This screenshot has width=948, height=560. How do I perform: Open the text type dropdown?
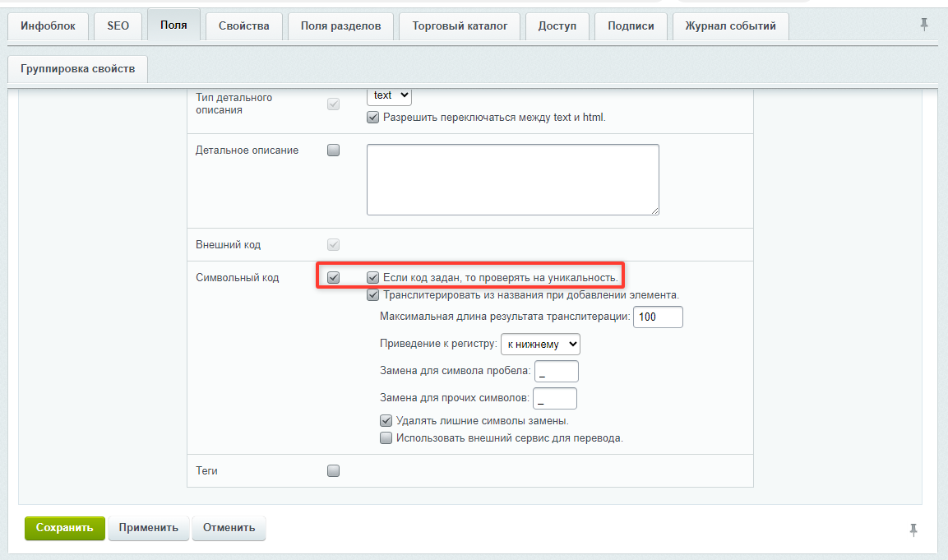(390, 95)
